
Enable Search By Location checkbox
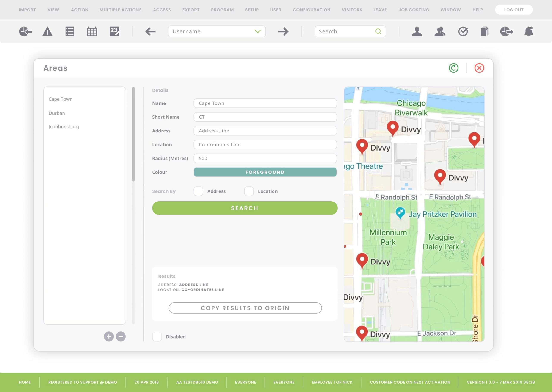pos(249,191)
